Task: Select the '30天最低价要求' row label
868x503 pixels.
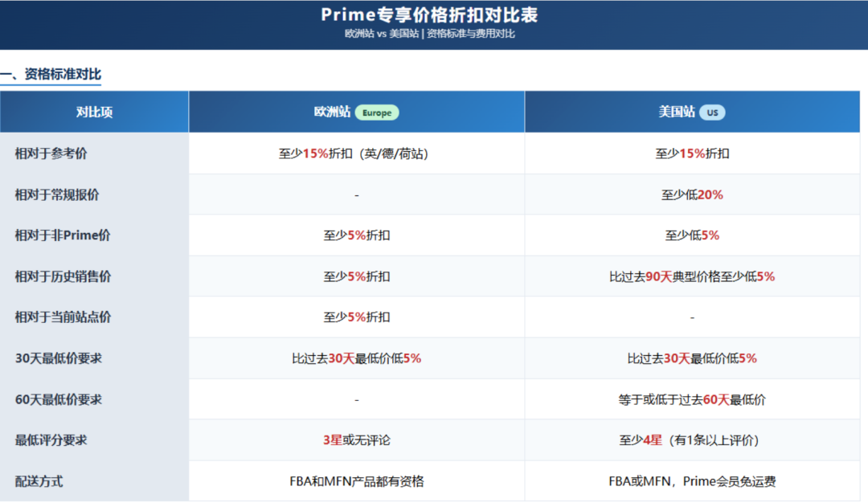Action: (59, 358)
